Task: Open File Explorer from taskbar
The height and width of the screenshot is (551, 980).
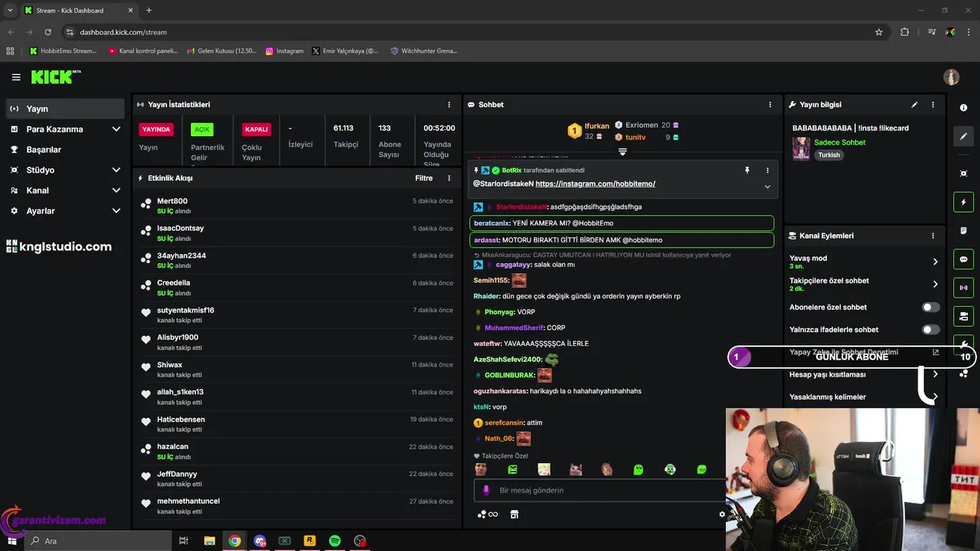Action: point(209,541)
